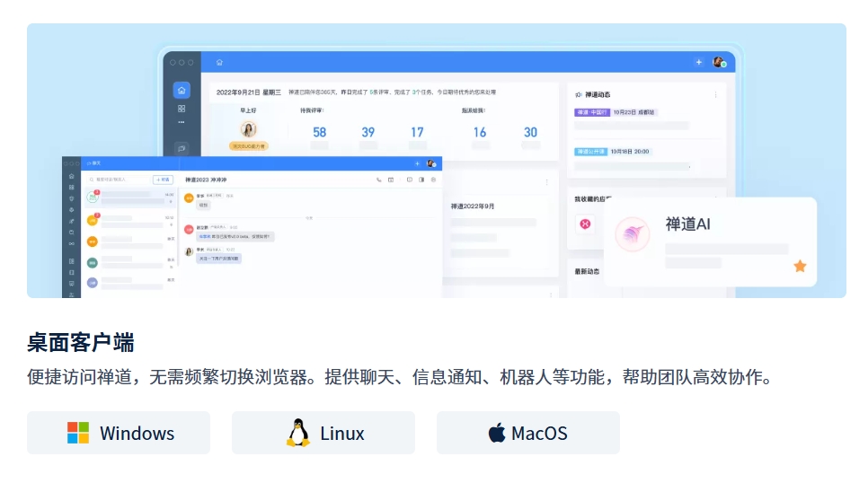The height and width of the screenshot is (483, 868).
Task: Click the 禅道AI title text
Action: coord(688,224)
